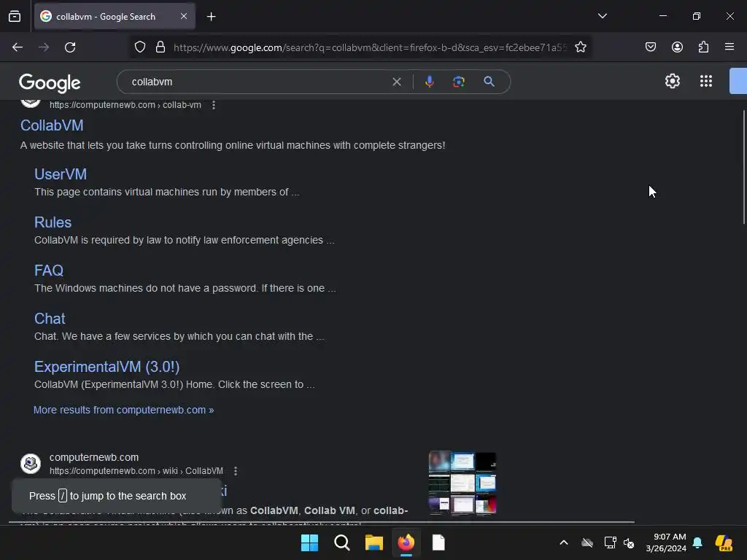Click inside collabvm search field
Screen dimensions: 747x560
coord(258,82)
